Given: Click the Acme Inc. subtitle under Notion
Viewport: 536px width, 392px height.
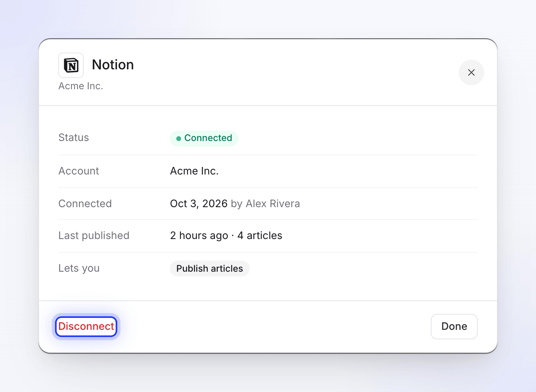Looking at the screenshot, I should [x=81, y=86].
